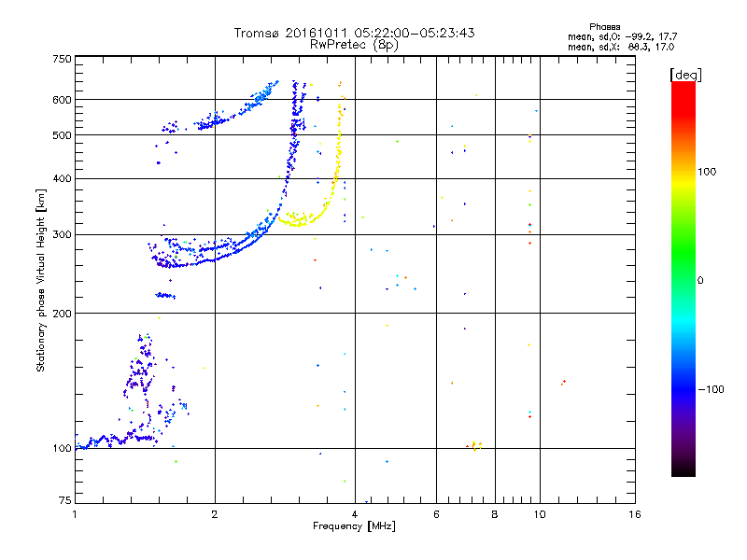Select the "mean, sd,X: 88.3, 17.0" line
747x560 pixels.
tap(621, 47)
